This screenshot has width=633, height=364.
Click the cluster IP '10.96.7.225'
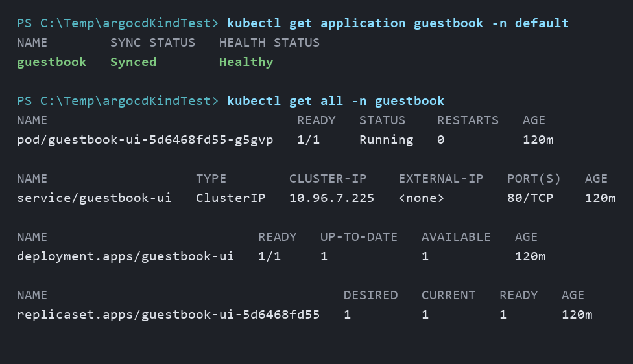(332, 198)
